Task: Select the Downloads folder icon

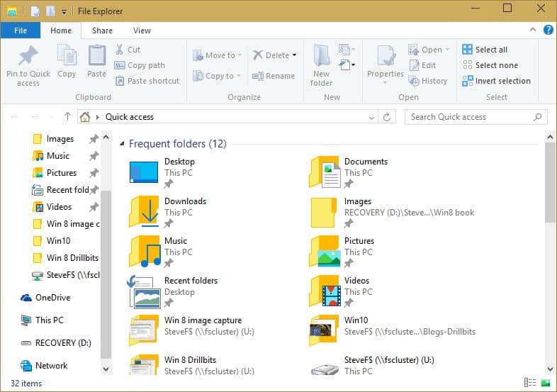Action: pyautogui.click(x=144, y=212)
